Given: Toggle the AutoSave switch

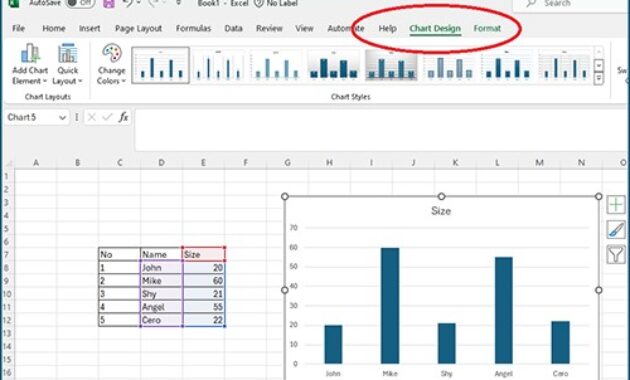Looking at the screenshot, I should (x=80, y=3).
